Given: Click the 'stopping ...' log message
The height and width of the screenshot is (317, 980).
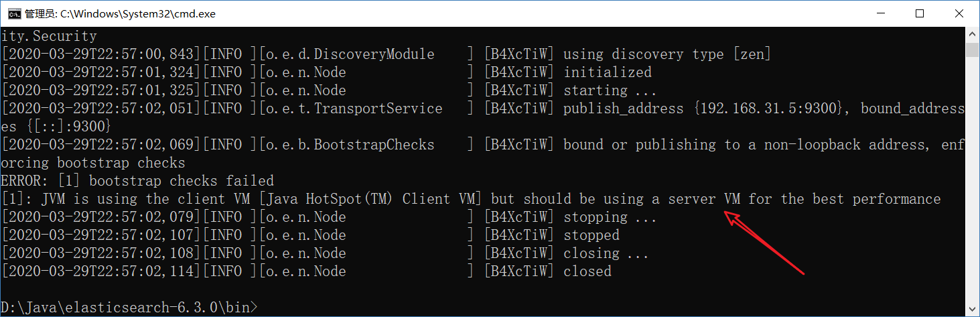Looking at the screenshot, I should click(610, 217).
